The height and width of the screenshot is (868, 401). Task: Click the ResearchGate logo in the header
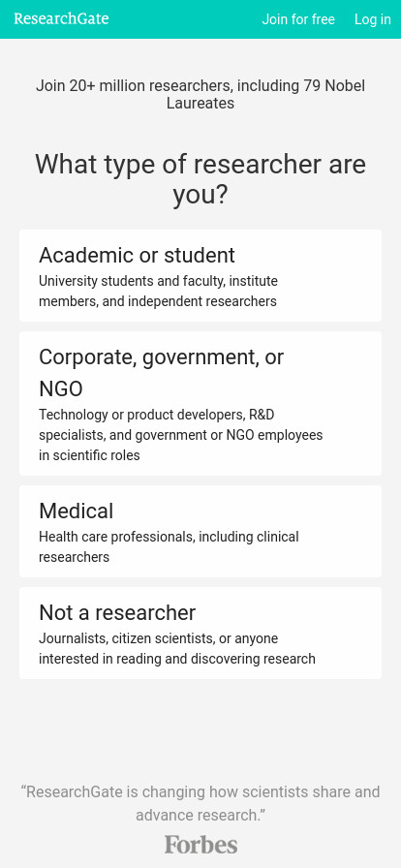click(61, 18)
